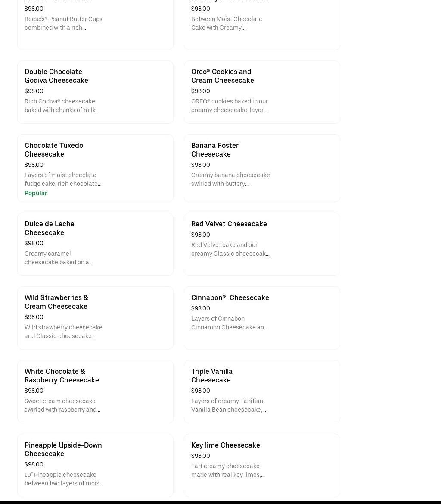
Task: Open the Chocolate Tuxedo Cheesecake title
Action: (x=54, y=150)
